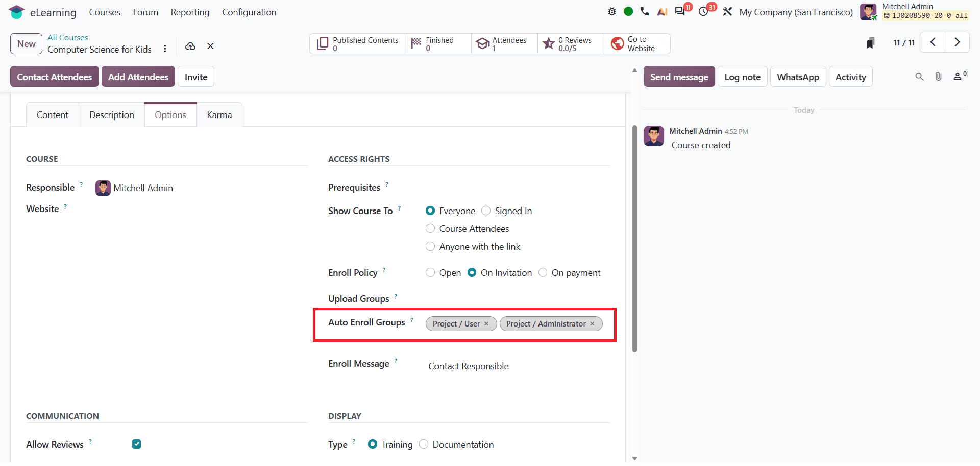The height and width of the screenshot is (466, 980).
Task: Go to previous record arrow
Action: click(933, 42)
